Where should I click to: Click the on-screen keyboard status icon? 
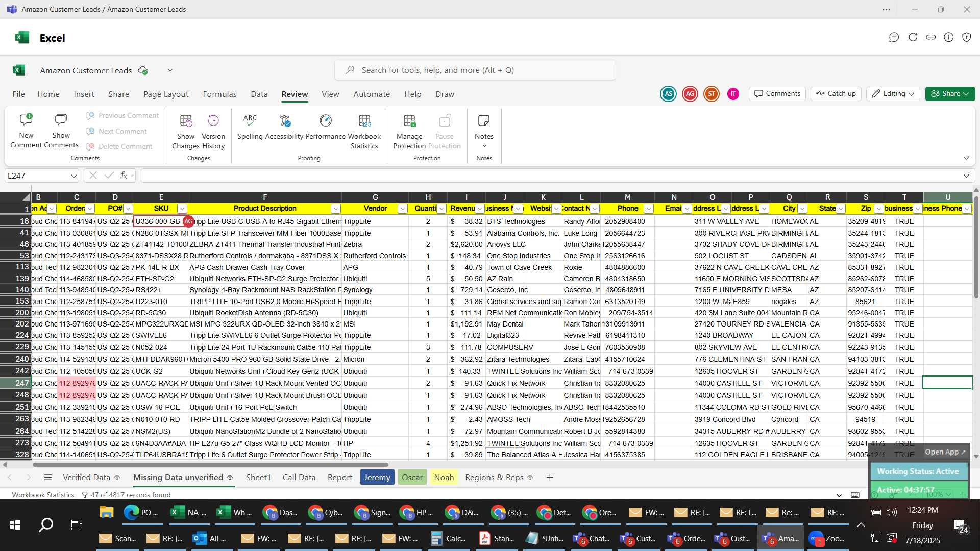[855, 495]
